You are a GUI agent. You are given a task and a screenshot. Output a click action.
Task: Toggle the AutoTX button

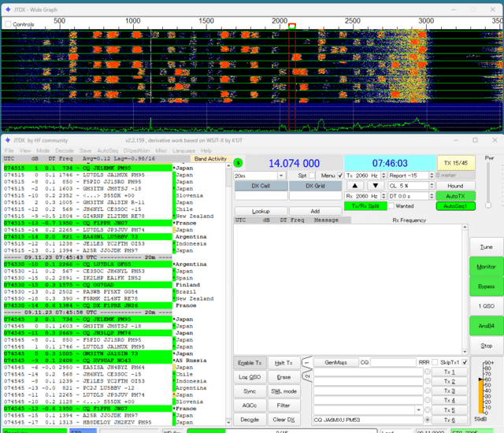455,196
